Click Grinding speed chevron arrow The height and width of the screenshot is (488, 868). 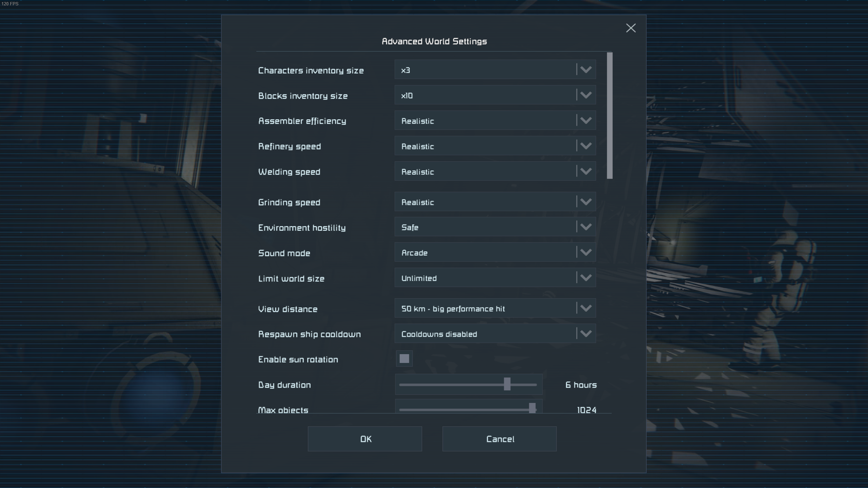pos(586,202)
